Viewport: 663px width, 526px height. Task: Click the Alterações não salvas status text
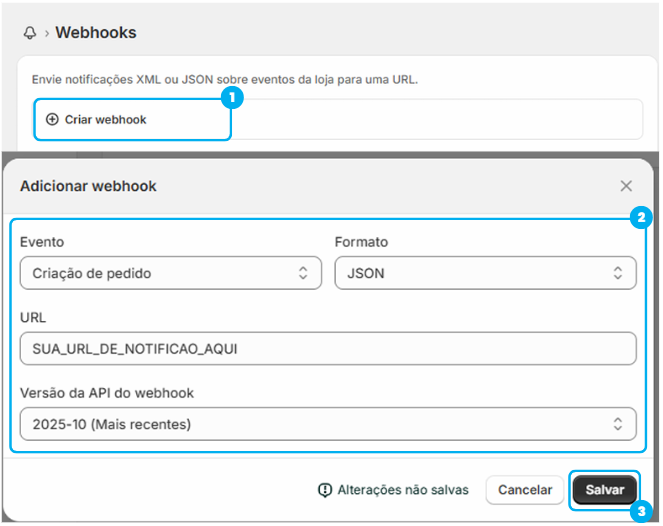[402, 490]
